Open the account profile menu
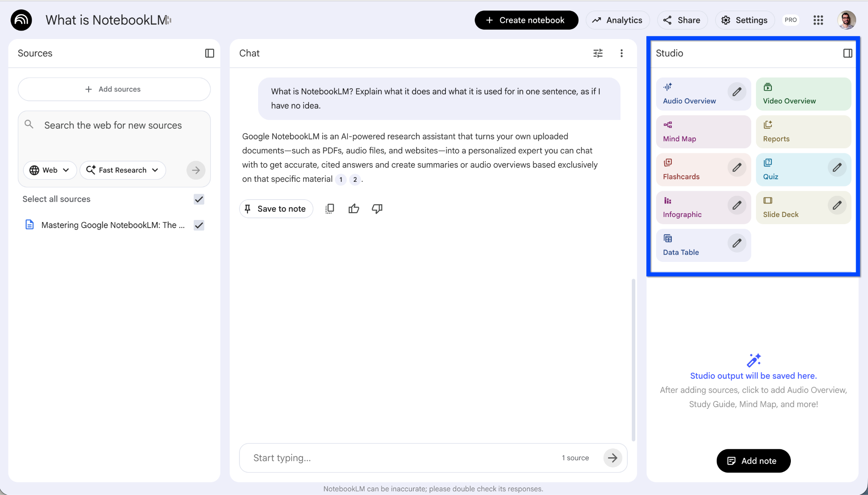Screen dimensions: 868x495 tap(846, 20)
